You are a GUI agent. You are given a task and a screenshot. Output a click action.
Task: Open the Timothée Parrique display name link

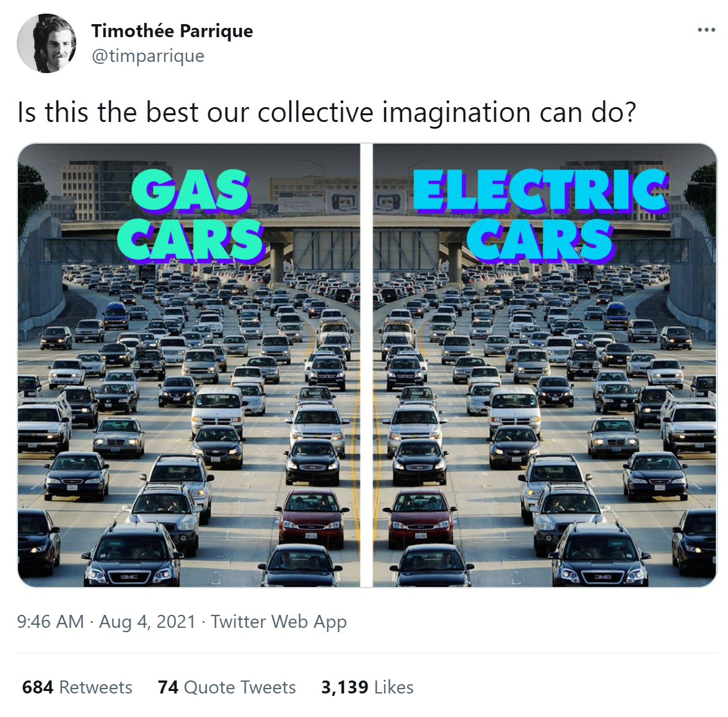pos(172,31)
